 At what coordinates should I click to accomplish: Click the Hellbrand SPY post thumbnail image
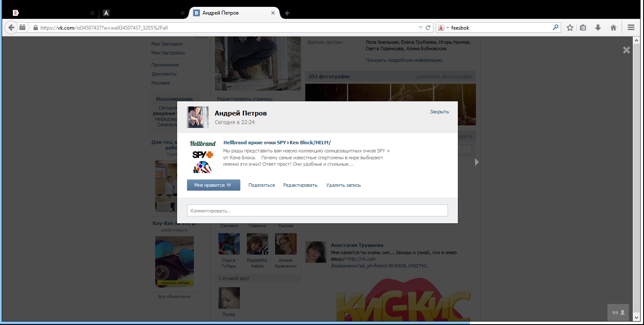tap(202, 156)
